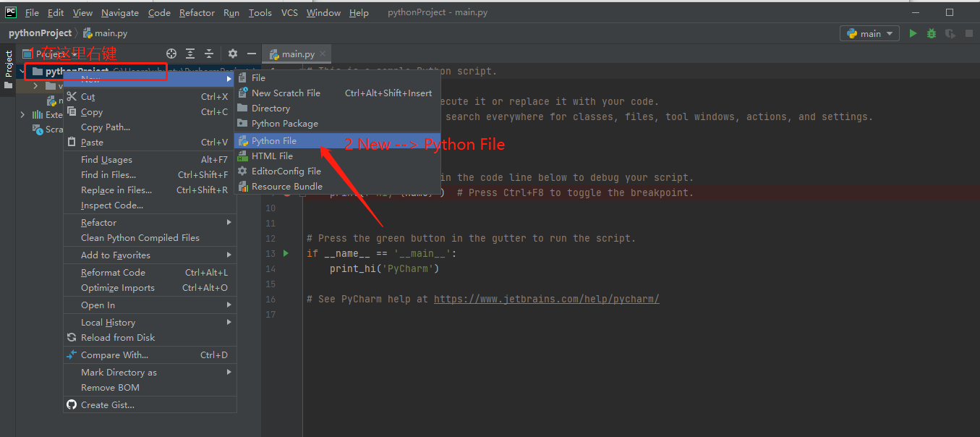980x437 pixels.
Task: Click the file icon next to File submenu entry
Action: click(243, 77)
